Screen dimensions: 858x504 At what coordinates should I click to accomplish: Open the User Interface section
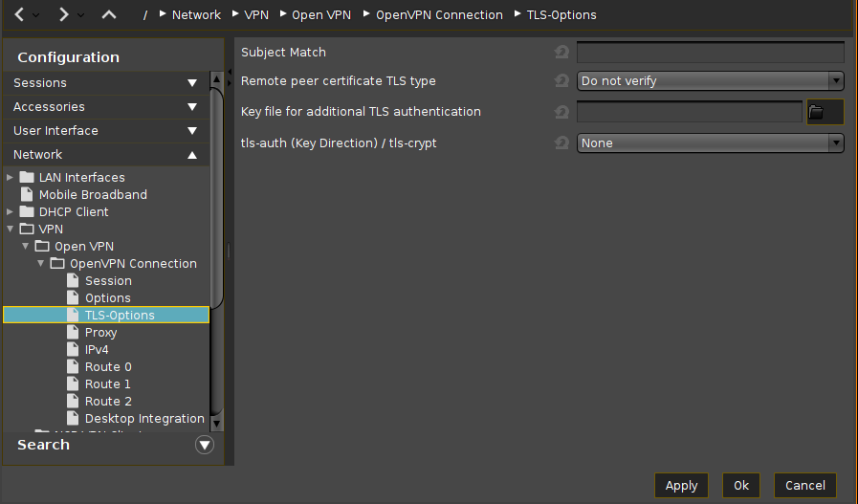(105, 130)
